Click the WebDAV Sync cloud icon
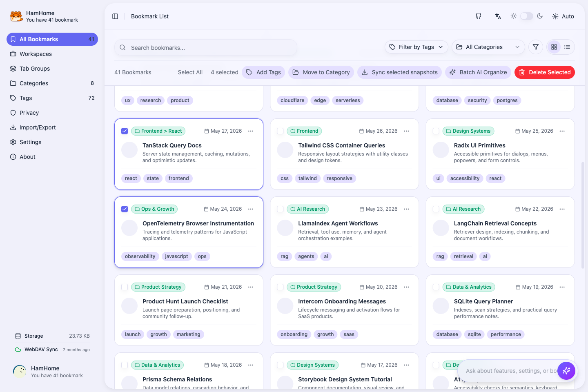Image resolution: width=588 pixels, height=392 pixels. click(18, 350)
